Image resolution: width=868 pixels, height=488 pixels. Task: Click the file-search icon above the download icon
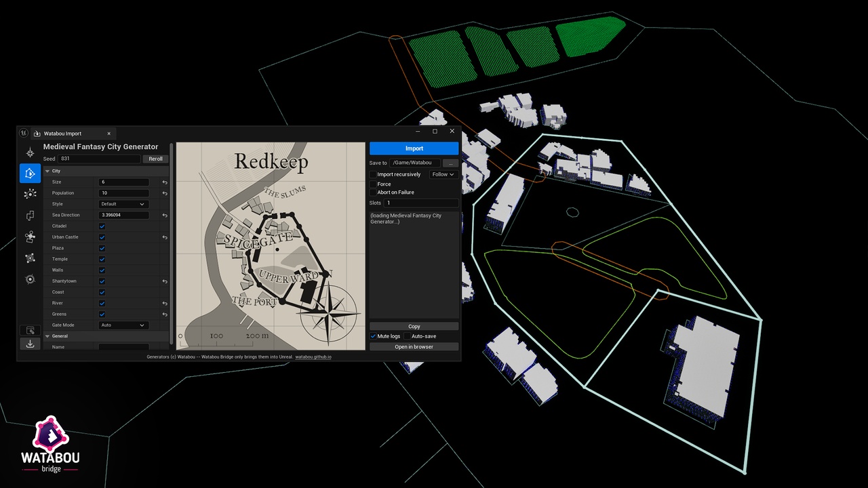click(30, 331)
